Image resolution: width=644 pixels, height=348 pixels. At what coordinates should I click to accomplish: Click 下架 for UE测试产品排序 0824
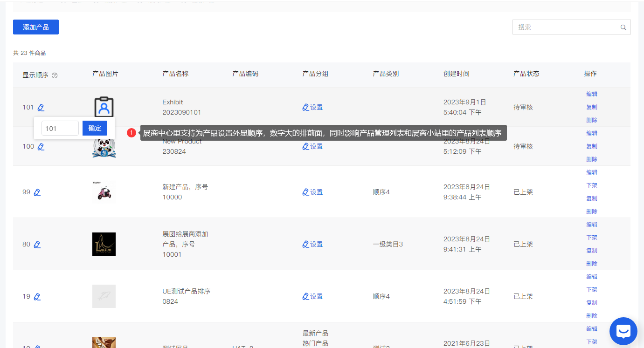coord(592,289)
